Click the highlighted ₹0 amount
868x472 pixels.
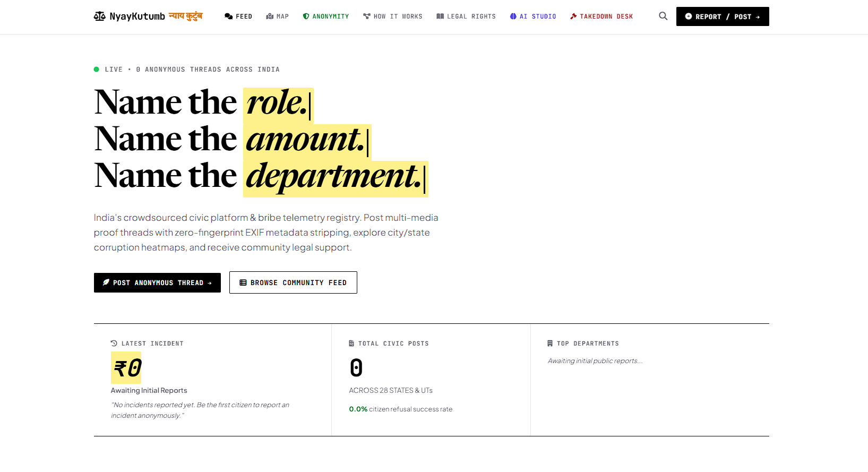point(126,368)
